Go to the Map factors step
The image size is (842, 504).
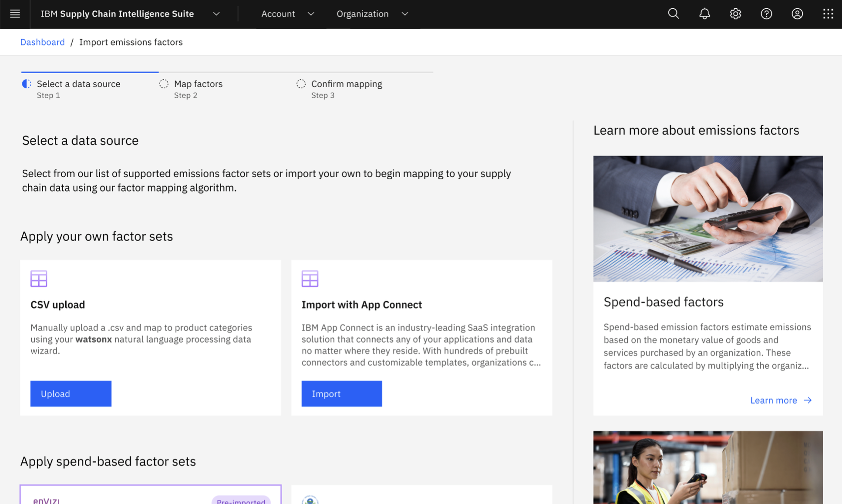point(198,84)
